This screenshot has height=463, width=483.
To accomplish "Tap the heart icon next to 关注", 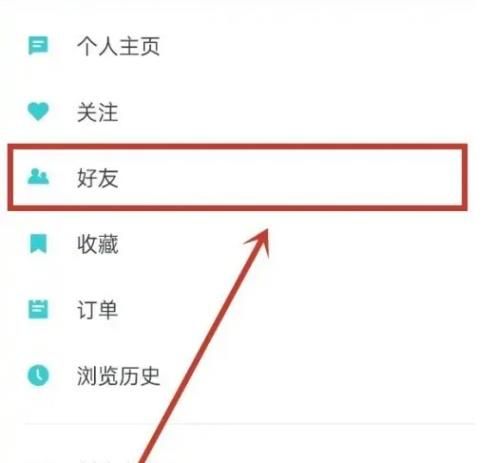I will [x=38, y=111].
